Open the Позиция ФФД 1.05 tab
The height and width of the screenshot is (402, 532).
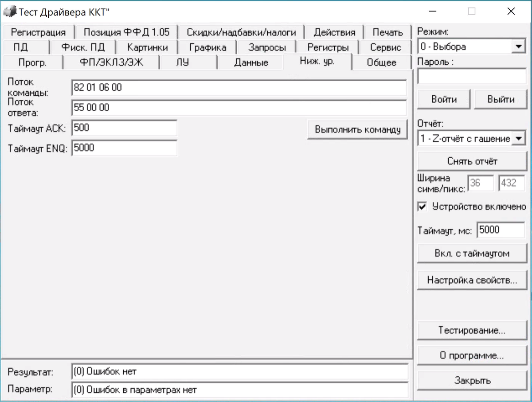click(126, 32)
